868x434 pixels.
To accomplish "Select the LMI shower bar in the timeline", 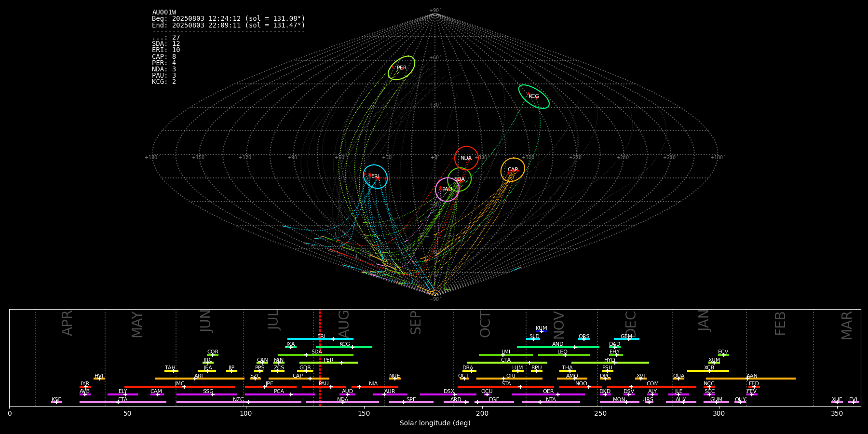I will (x=506, y=355).
